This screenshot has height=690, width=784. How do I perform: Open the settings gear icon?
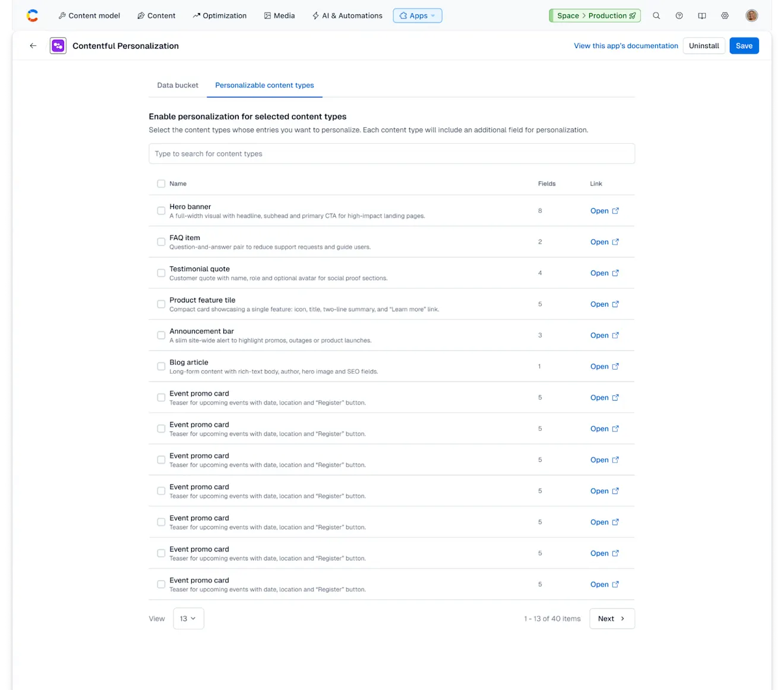click(725, 15)
